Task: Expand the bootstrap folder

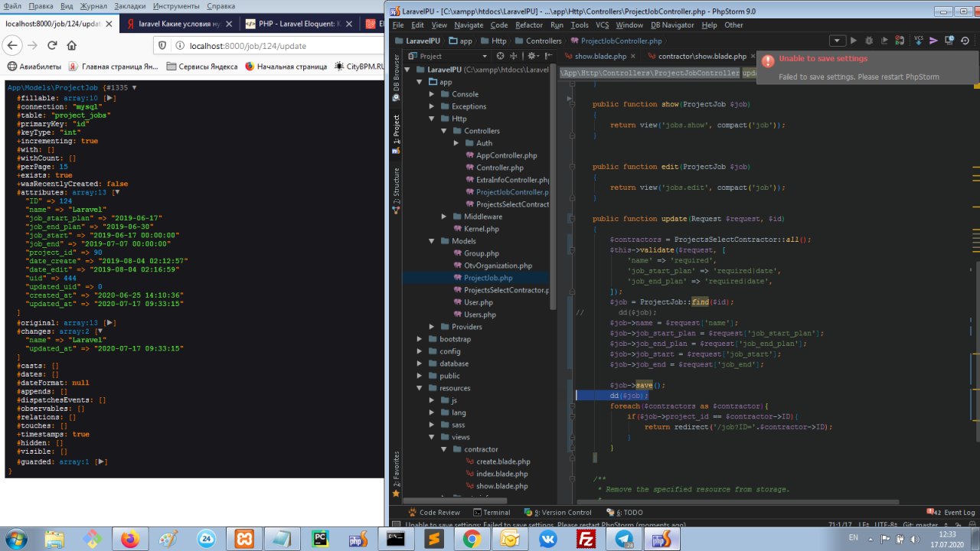Action: point(420,339)
